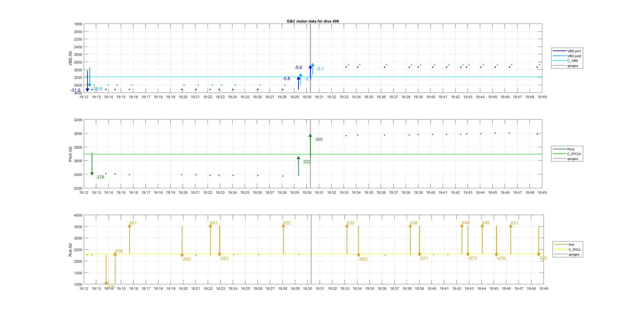Click the '658' roll move annotation
Viewport: 644px width, 319px height.
click(119, 251)
